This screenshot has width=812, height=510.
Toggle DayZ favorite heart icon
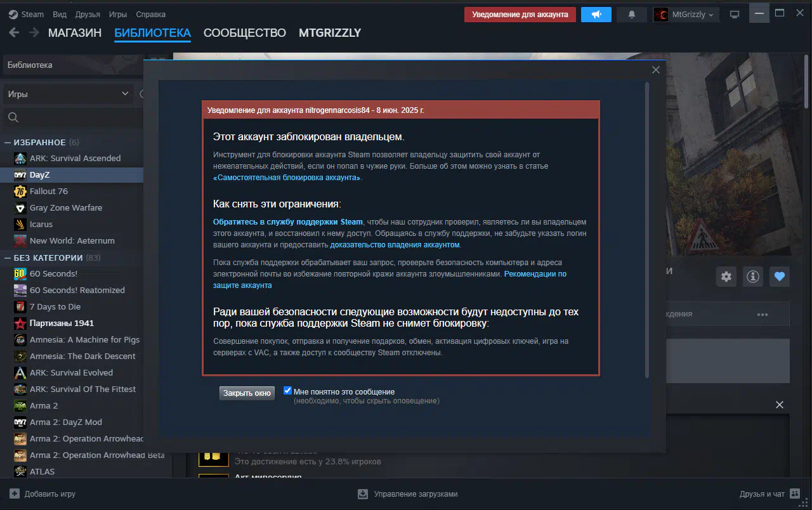(780, 277)
